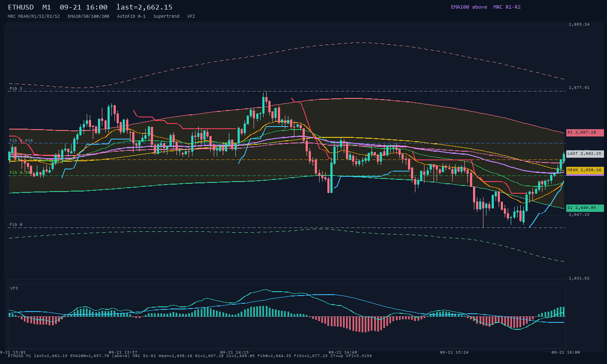
Task: Click the S1 2,649.05 price tag
Action: pos(585,208)
